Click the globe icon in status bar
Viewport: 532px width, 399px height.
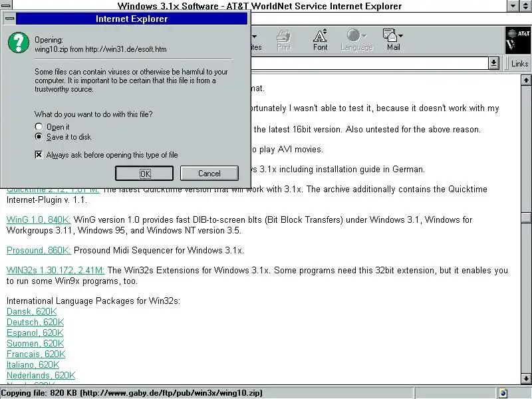pyautogui.click(x=503, y=393)
